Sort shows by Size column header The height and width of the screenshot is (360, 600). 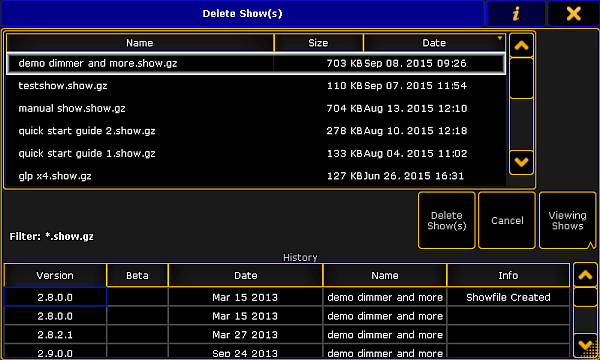pyautogui.click(x=318, y=43)
